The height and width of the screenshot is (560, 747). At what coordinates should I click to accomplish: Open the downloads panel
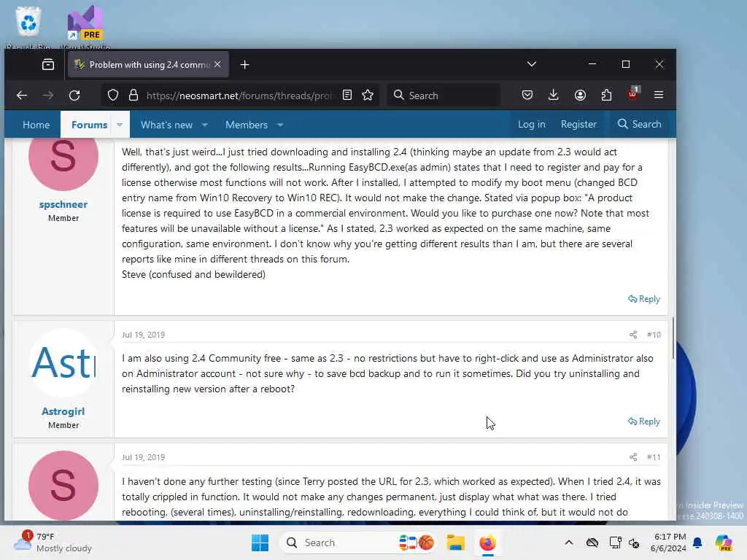pos(553,96)
